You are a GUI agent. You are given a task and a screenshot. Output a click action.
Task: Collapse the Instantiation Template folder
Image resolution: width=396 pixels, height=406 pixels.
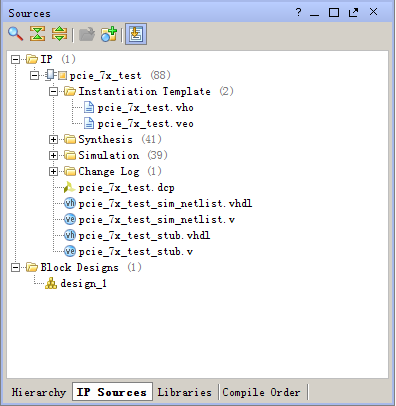(x=53, y=91)
